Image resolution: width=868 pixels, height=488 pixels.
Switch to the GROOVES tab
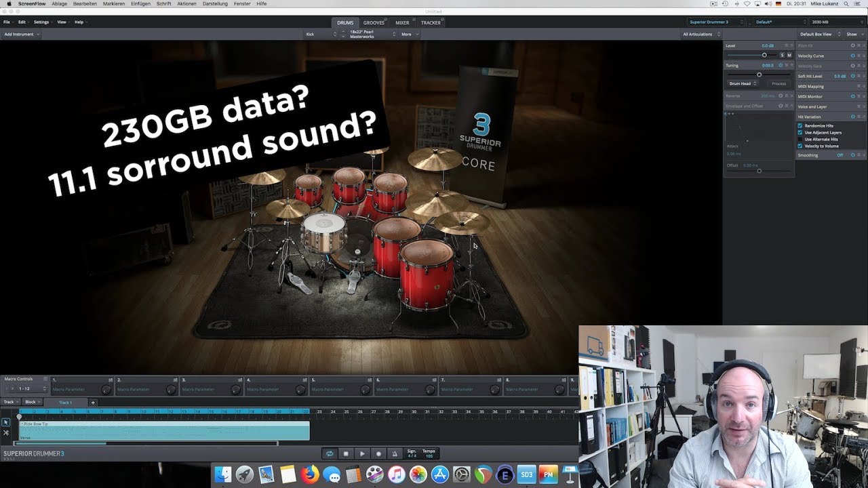pos(374,22)
